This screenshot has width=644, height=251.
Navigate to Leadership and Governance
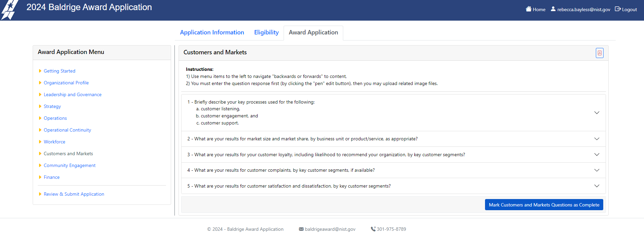click(72, 94)
